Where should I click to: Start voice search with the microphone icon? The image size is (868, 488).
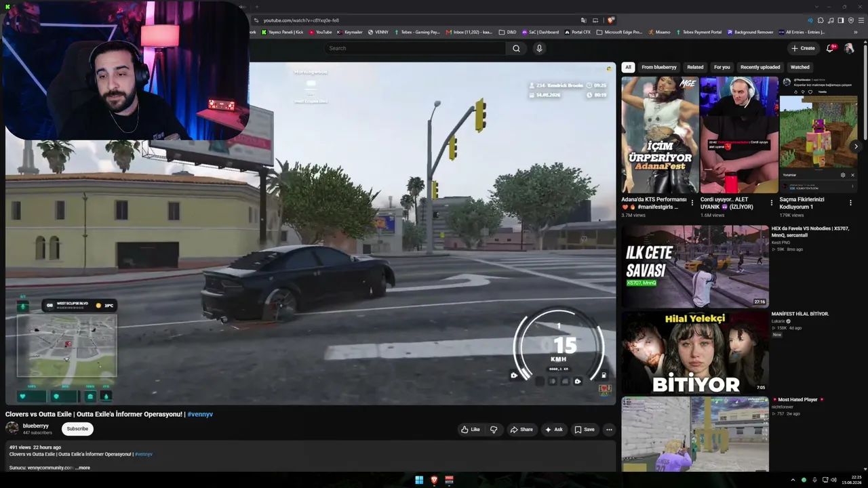539,48
